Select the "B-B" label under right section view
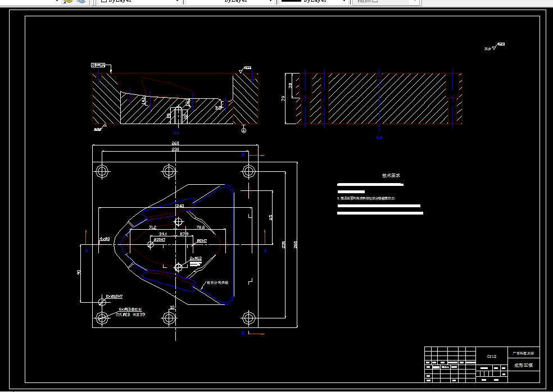Image resolution: width=553 pixels, height=392 pixels. 379,138
